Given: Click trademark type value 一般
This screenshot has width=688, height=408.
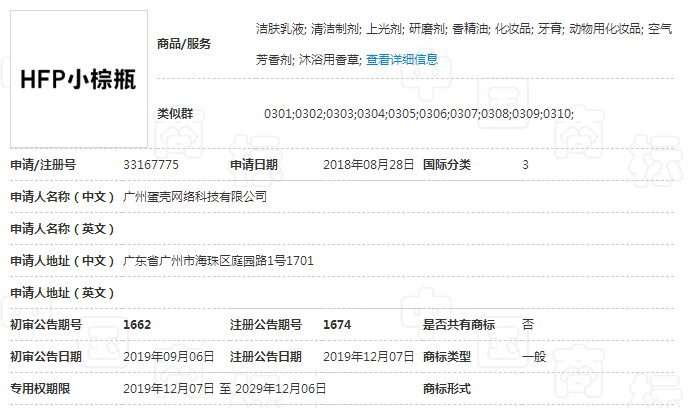Looking at the screenshot, I should coord(534,357).
